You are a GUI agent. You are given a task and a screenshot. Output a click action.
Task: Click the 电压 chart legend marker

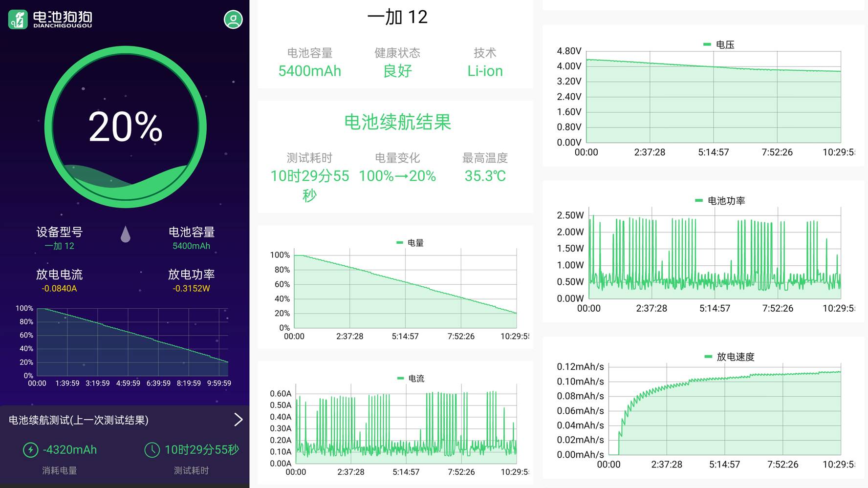click(707, 44)
